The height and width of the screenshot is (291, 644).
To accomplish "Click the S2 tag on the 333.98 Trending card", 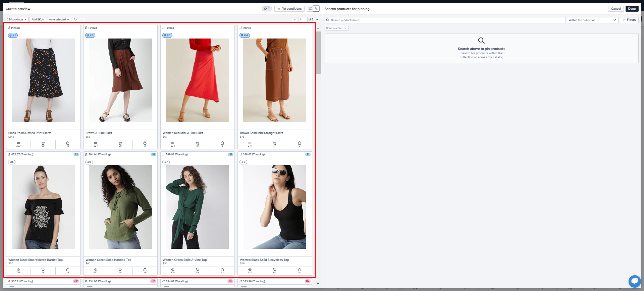I will [x=308, y=281].
